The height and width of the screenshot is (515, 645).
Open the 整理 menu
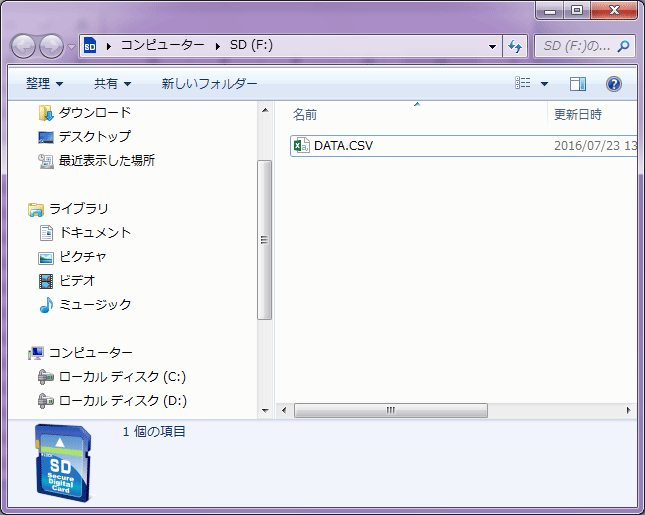[x=44, y=84]
